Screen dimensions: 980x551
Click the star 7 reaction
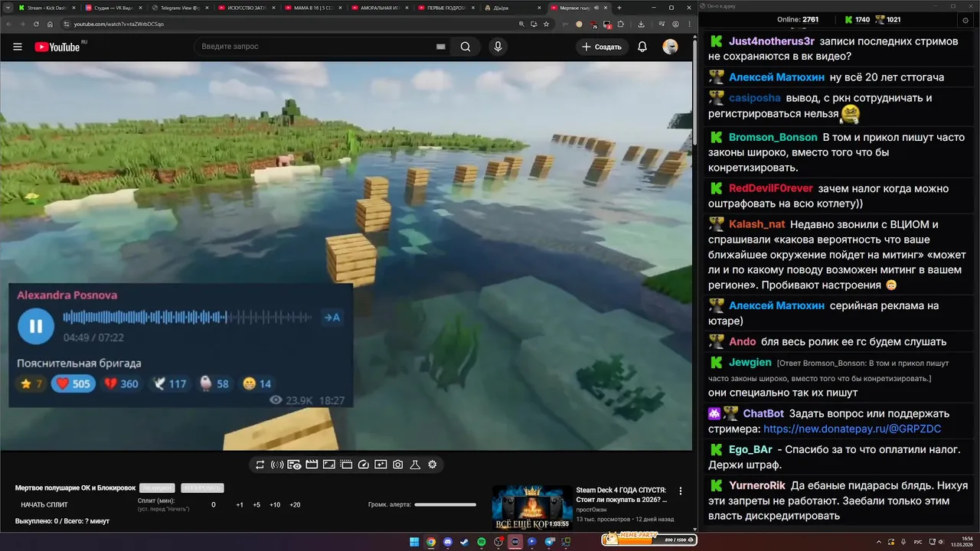(31, 383)
